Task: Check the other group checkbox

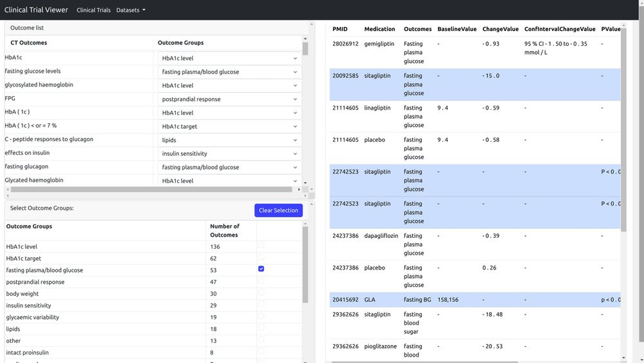Action: point(261,340)
